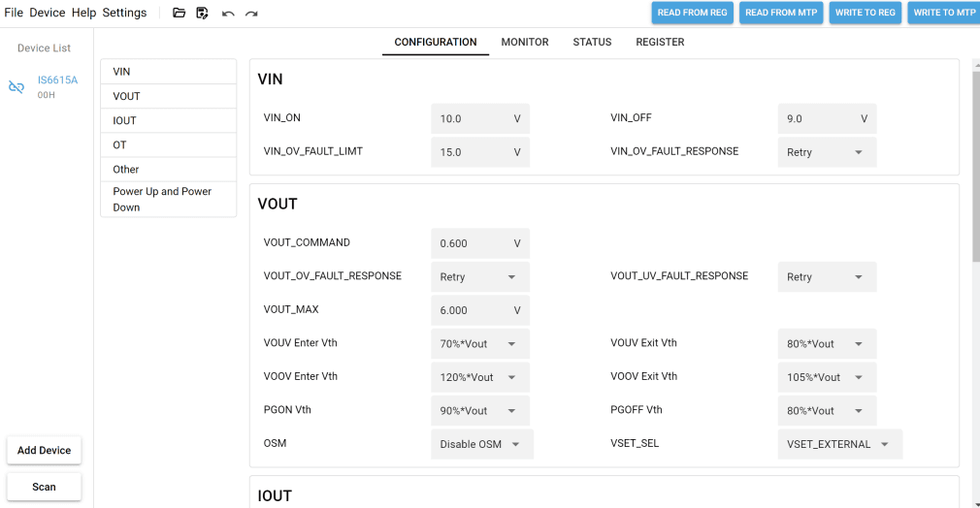Select Power Up and Power Down section
Viewport: 980px width, 508px height.
[168, 200]
